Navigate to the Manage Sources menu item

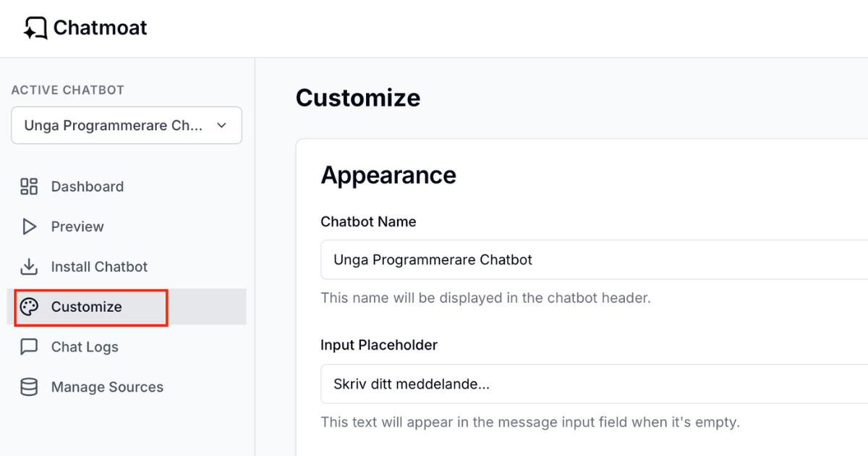coord(107,387)
